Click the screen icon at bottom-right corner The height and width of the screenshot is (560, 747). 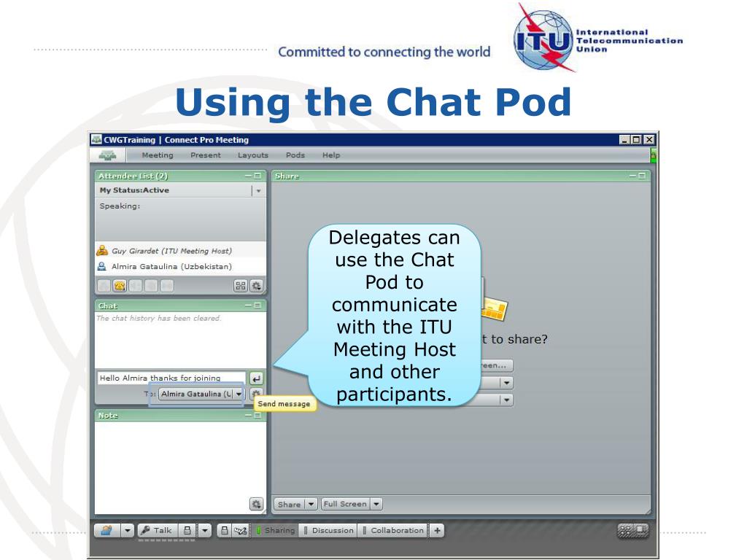(641, 530)
